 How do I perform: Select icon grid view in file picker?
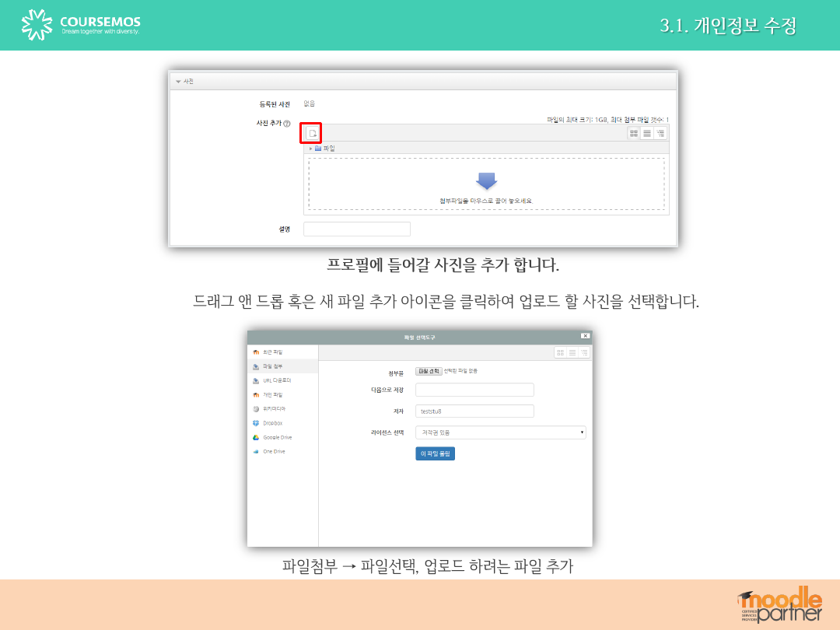(560, 352)
